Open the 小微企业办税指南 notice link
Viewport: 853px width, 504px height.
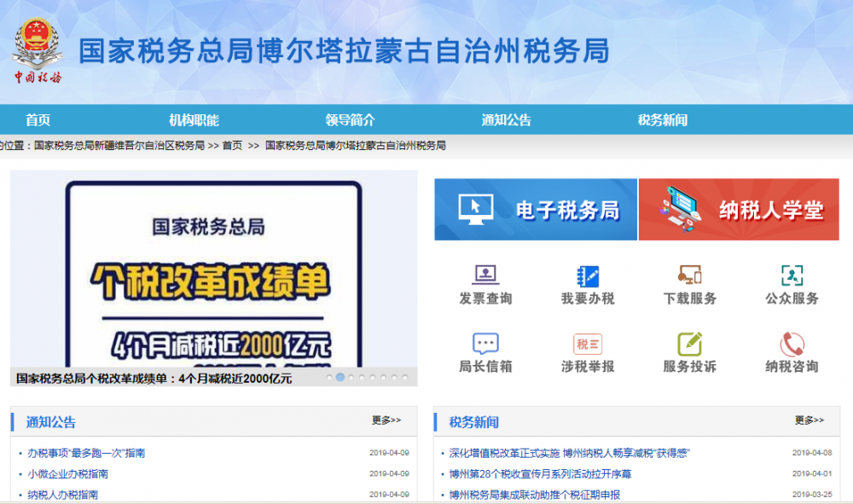click(68, 472)
